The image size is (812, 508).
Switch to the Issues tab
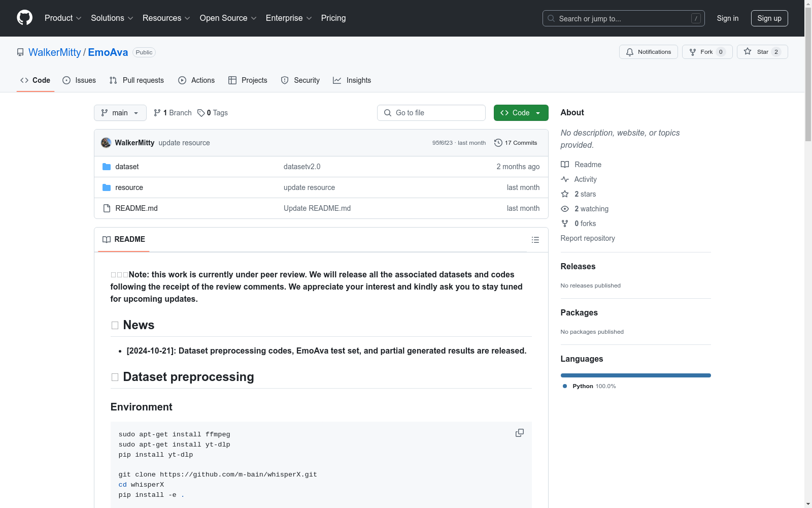tap(79, 80)
